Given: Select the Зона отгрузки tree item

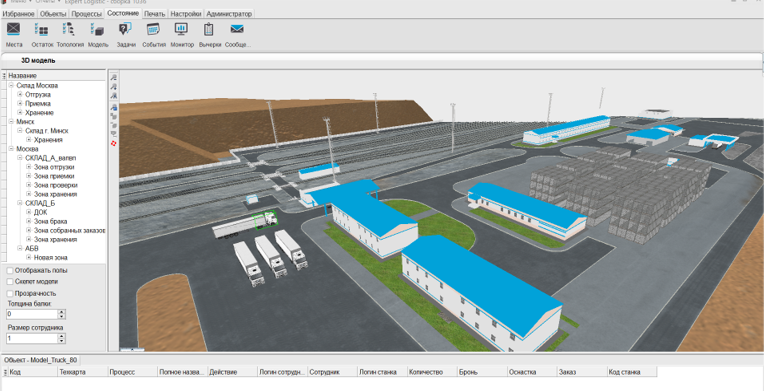Looking at the screenshot, I should coord(55,167).
